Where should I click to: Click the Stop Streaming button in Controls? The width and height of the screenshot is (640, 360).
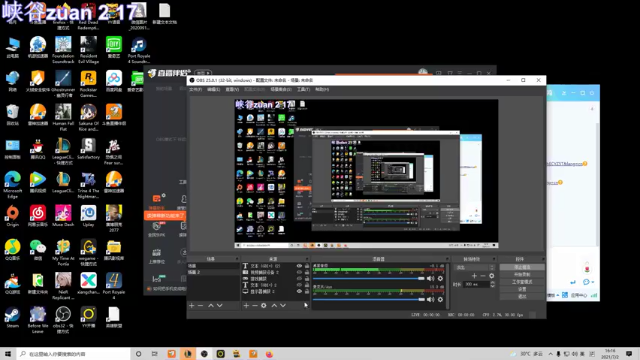click(522, 267)
